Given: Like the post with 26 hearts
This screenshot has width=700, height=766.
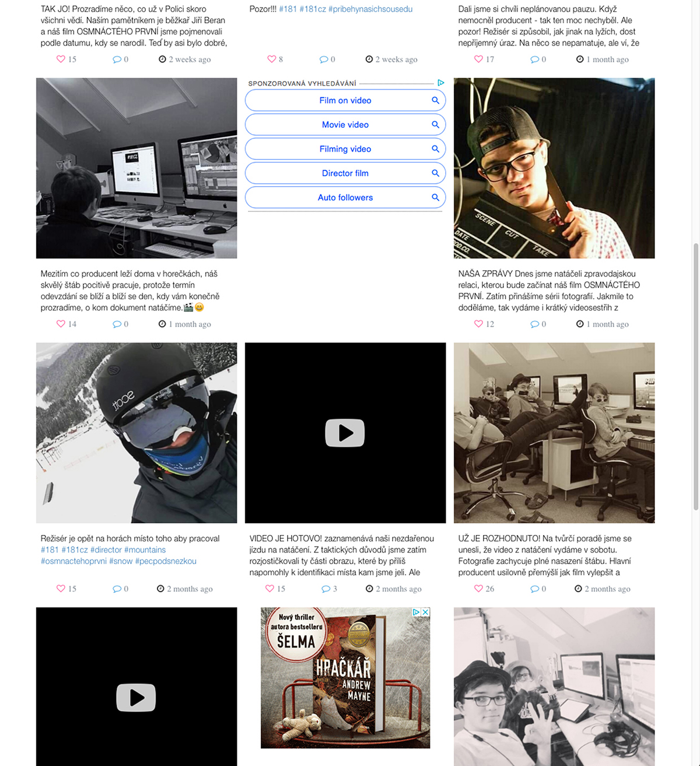Looking at the screenshot, I should [x=478, y=589].
